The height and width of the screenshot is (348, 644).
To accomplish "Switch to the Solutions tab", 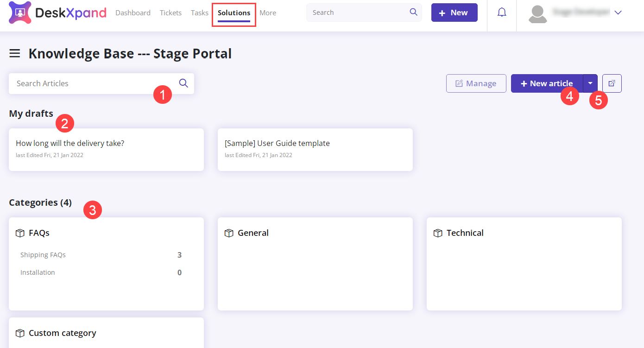I will (x=234, y=13).
